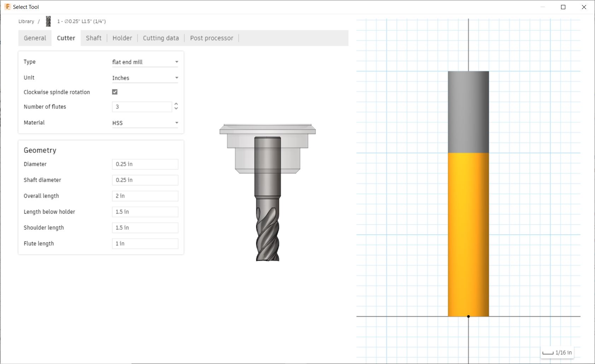Click the tool name 1 - ∅0.25" L1.5" (1/4")
This screenshot has height=364, width=595.
[x=82, y=21]
